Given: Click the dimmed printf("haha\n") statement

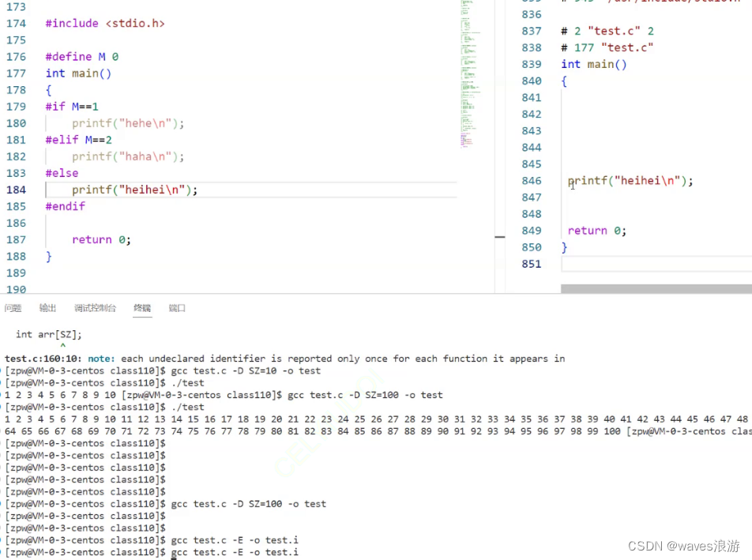Looking at the screenshot, I should pos(128,156).
